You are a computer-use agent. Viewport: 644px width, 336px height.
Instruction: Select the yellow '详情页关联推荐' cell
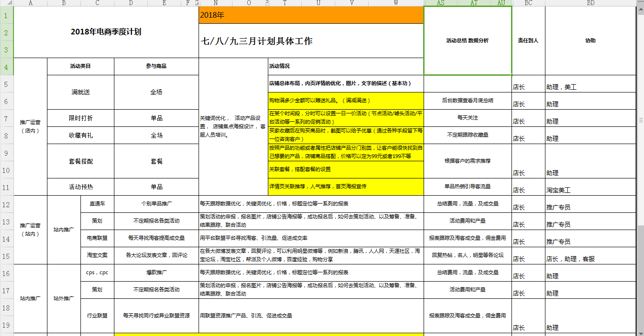point(345,187)
